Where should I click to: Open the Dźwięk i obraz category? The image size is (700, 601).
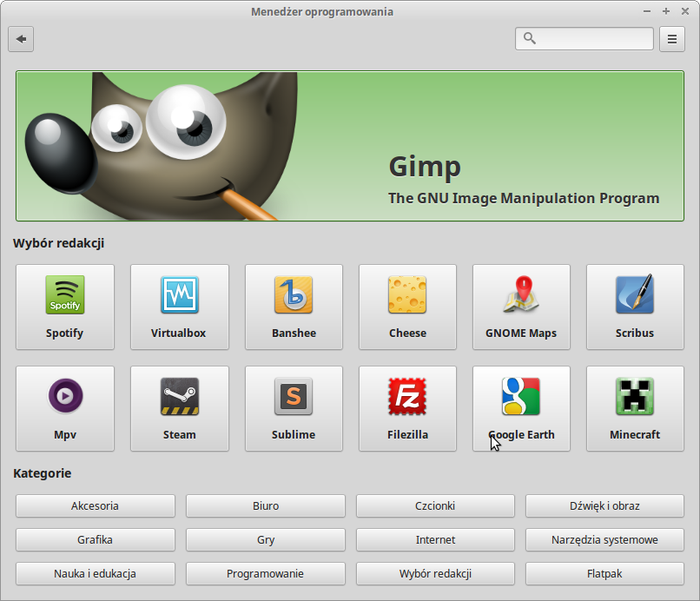point(605,505)
